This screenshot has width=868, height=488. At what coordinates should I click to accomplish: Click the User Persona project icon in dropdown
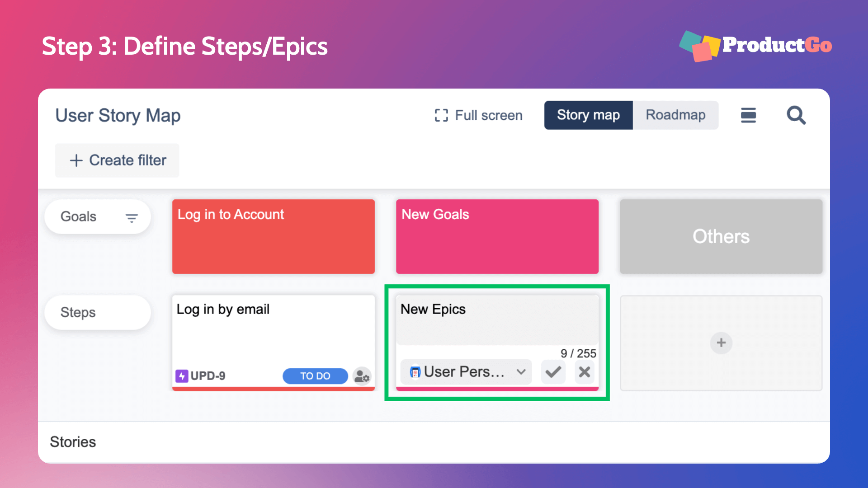pyautogui.click(x=415, y=372)
